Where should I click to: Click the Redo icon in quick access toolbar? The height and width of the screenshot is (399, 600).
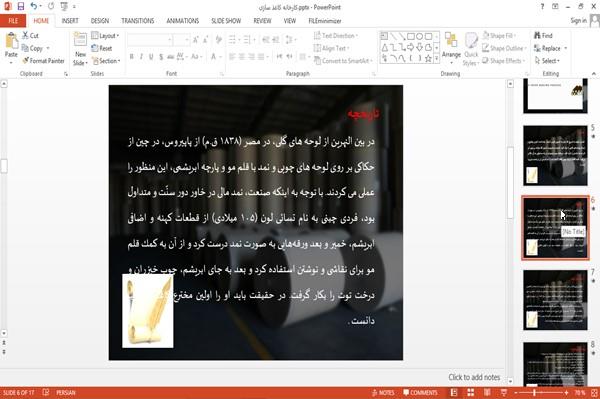pyautogui.click(x=51, y=6)
